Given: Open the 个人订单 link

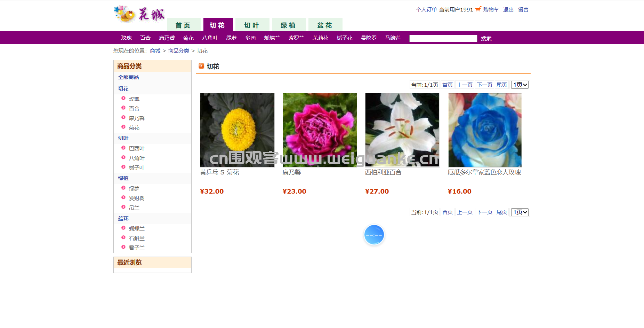Looking at the screenshot, I should click(426, 9).
